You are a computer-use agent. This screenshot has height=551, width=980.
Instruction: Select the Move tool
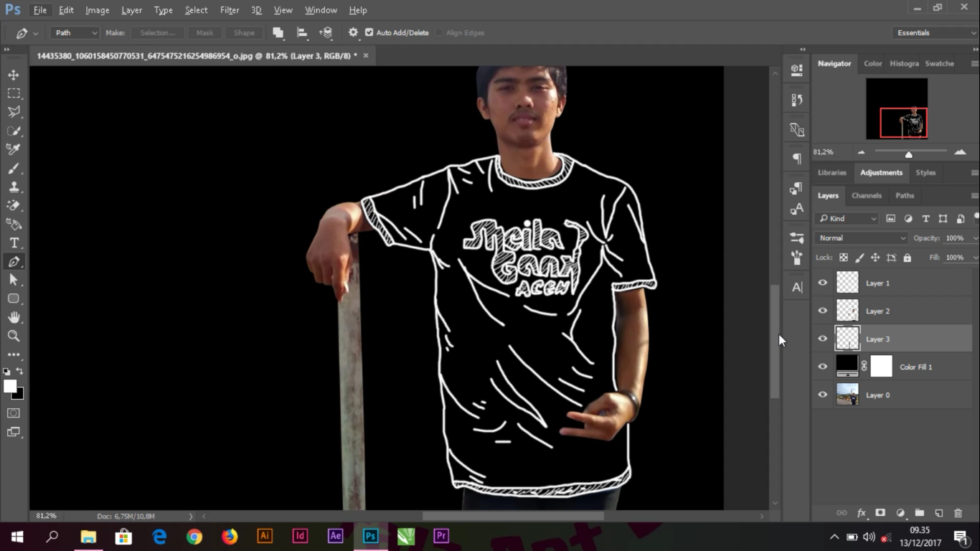click(x=13, y=74)
